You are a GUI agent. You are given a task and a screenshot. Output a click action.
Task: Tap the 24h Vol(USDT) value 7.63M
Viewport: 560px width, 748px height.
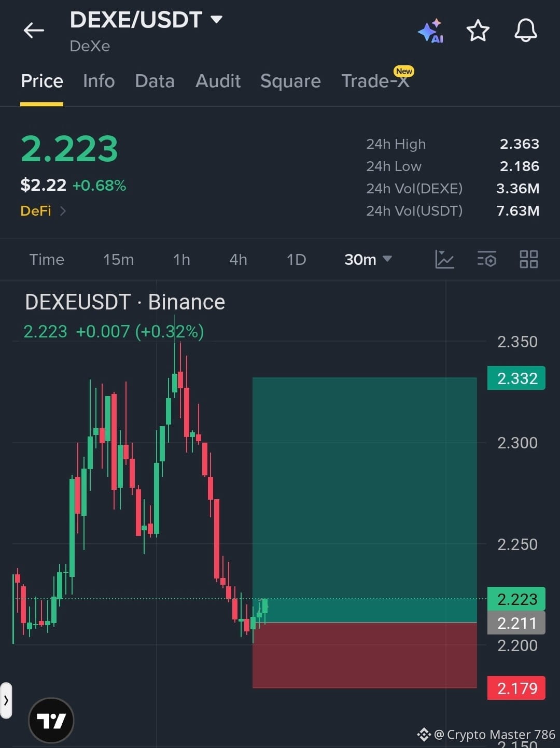tap(517, 210)
